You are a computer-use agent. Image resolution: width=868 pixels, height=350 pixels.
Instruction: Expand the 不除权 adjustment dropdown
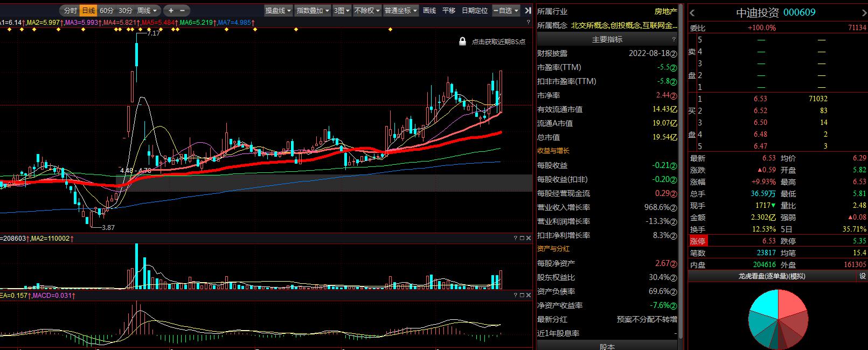tap(367, 10)
